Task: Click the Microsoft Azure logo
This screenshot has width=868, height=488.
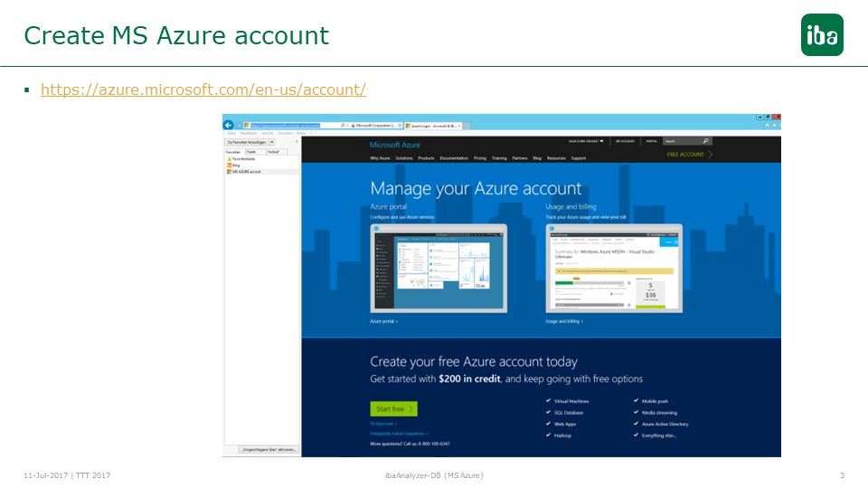Action: coord(395,145)
